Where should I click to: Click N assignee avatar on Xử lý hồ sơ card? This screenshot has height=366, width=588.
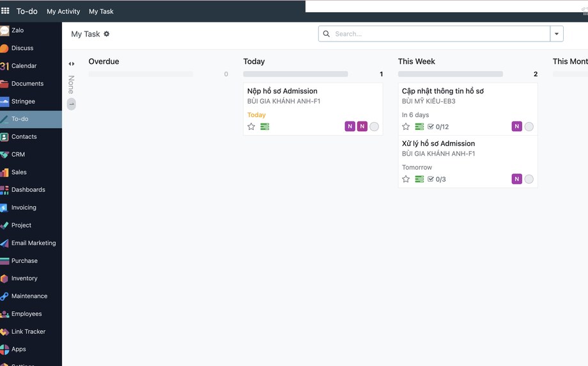[x=517, y=179]
